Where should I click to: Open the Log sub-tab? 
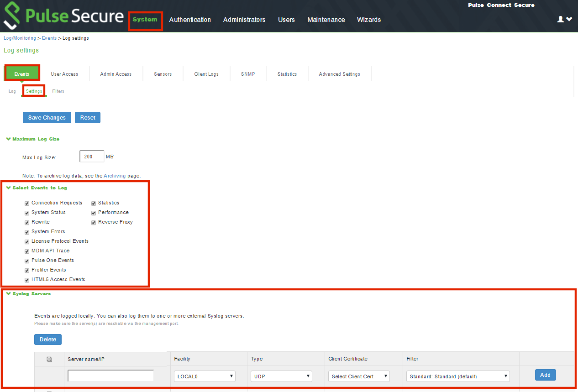pyautogui.click(x=12, y=91)
